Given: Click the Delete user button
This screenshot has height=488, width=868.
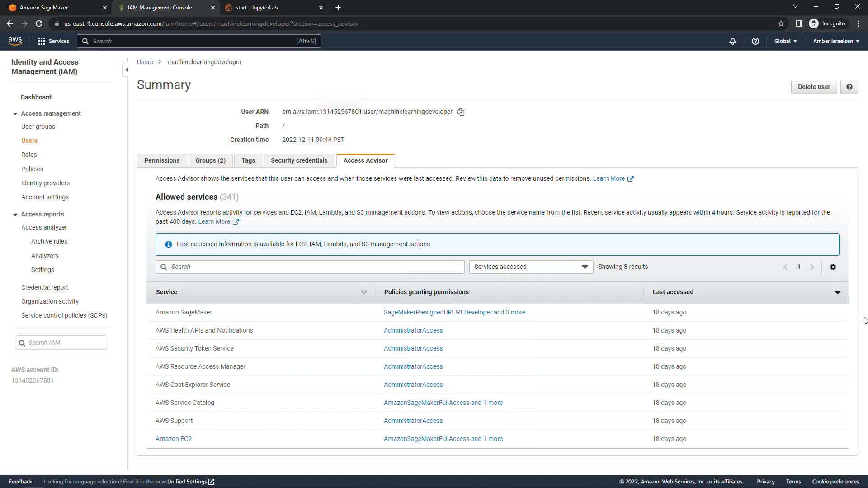Looking at the screenshot, I should (813, 87).
